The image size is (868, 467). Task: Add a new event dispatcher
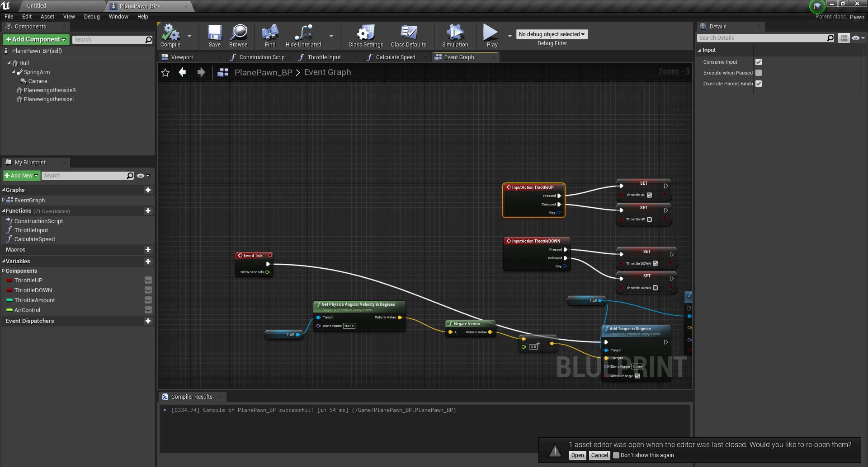click(x=148, y=321)
